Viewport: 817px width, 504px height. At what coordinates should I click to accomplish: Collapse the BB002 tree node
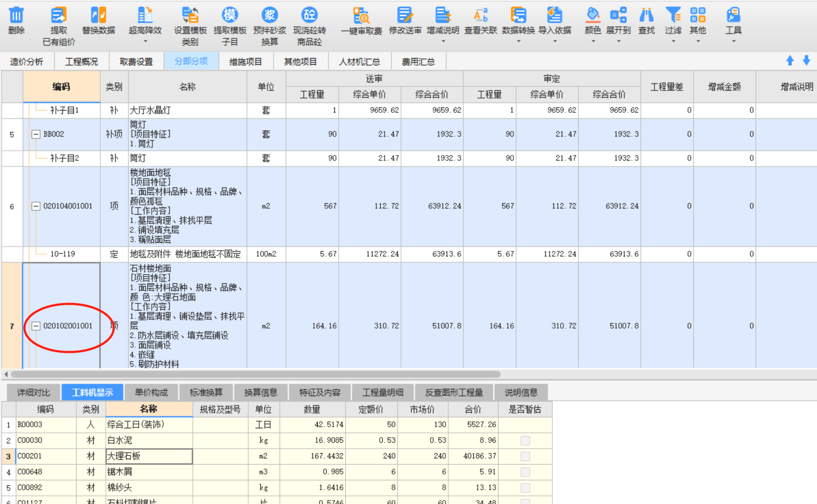(36, 134)
